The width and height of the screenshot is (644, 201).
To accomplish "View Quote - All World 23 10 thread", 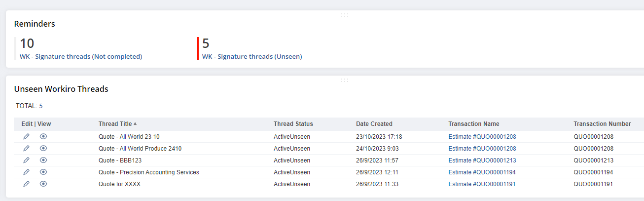I will [x=43, y=137].
